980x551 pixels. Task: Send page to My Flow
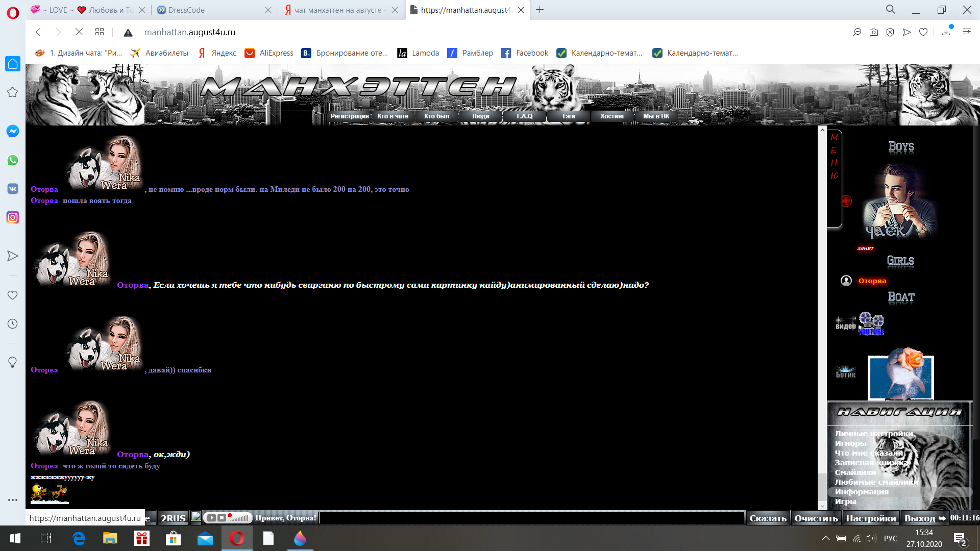[906, 32]
